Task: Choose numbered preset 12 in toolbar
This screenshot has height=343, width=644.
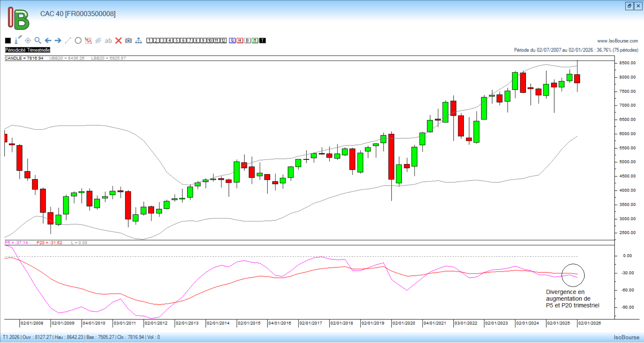Action: (223, 41)
